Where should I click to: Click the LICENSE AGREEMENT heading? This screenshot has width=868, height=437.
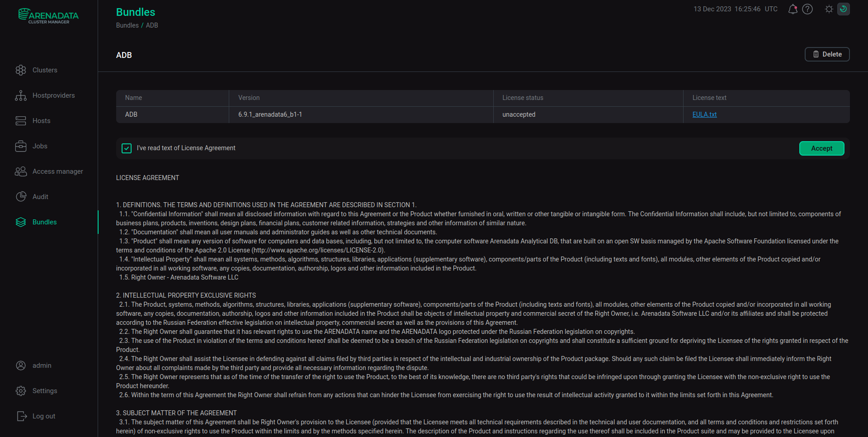(x=147, y=178)
